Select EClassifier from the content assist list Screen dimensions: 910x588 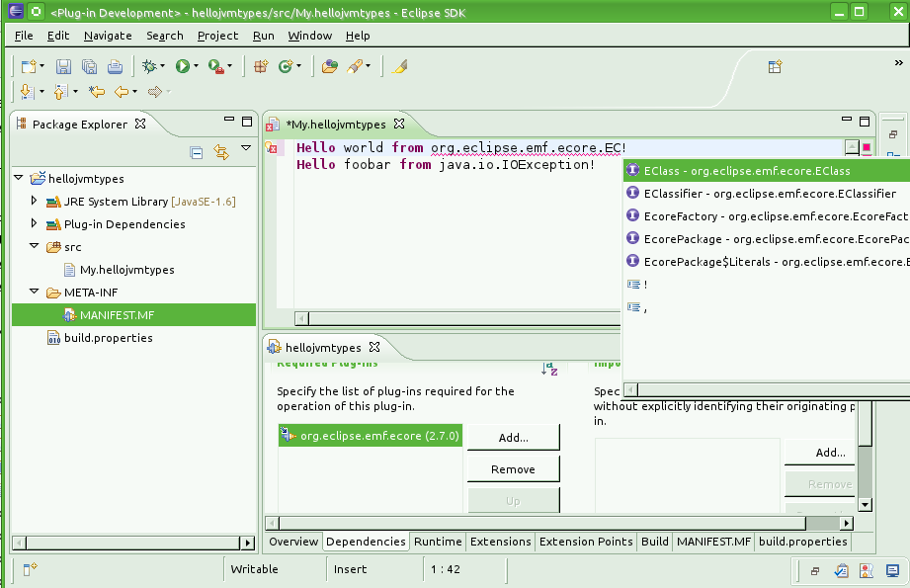pos(769,194)
